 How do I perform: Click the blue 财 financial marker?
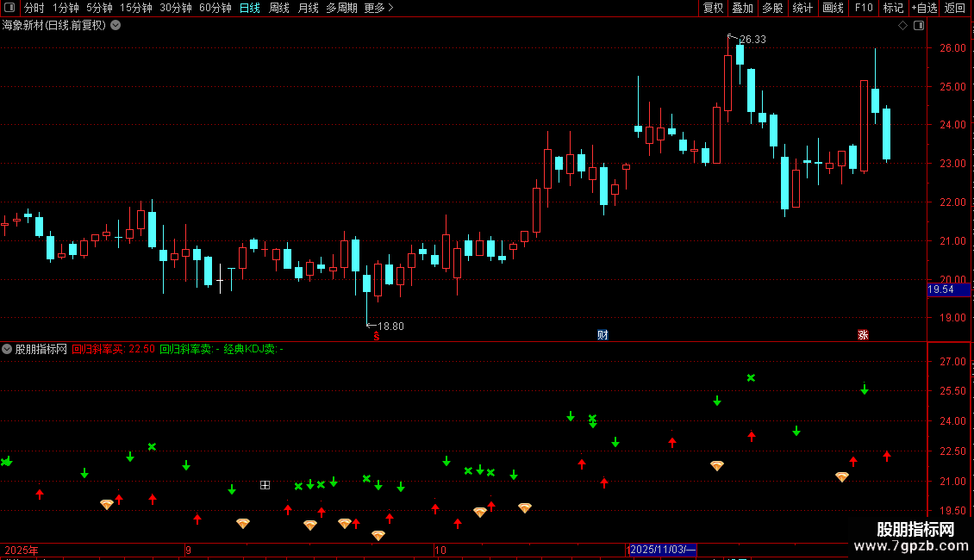pyautogui.click(x=603, y=335)
